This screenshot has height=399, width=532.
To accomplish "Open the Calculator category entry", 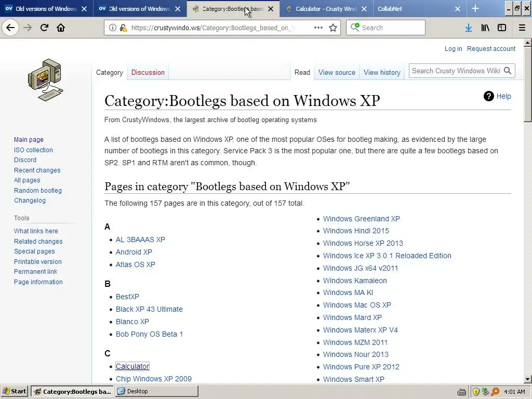I will coord(132,366).
